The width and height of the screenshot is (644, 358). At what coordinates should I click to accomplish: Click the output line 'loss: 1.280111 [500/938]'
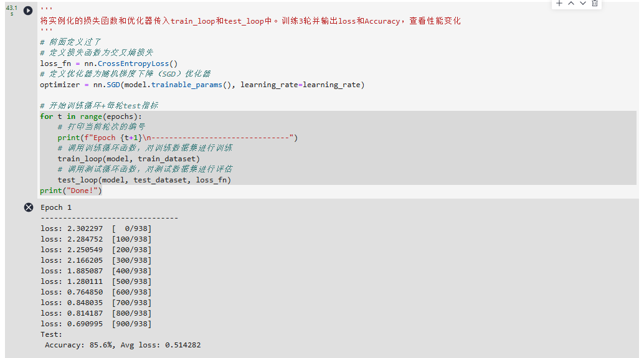pyautogui.click(x=96, y=281)
